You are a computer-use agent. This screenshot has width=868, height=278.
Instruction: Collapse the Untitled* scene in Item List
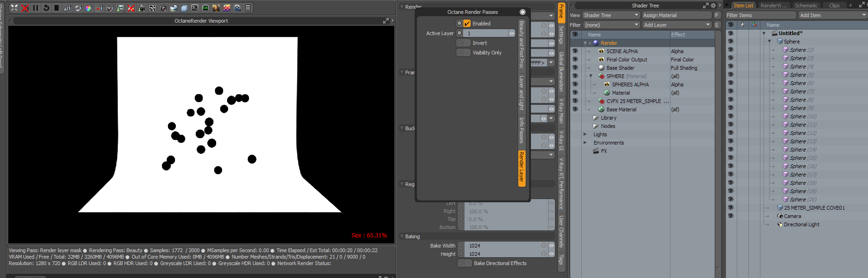coord(764,33)
